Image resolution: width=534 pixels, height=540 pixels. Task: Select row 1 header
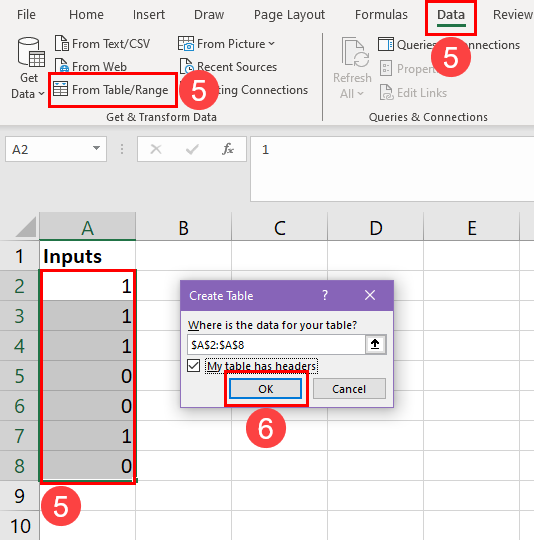19,256
